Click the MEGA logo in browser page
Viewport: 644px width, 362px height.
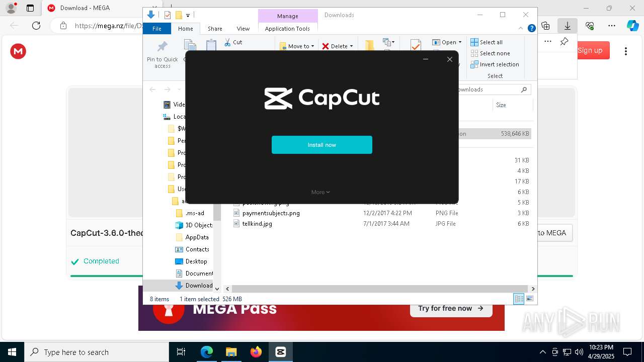[x=18, y=51]
